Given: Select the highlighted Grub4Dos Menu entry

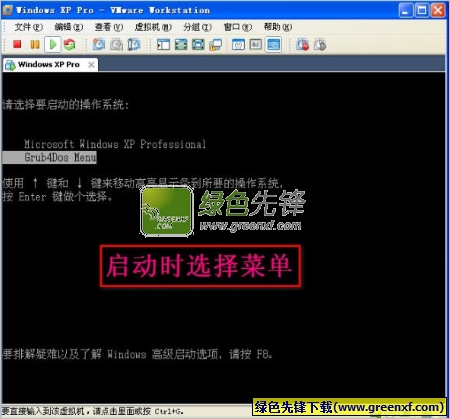Looking at the screenshot, I should coord(49,157).
